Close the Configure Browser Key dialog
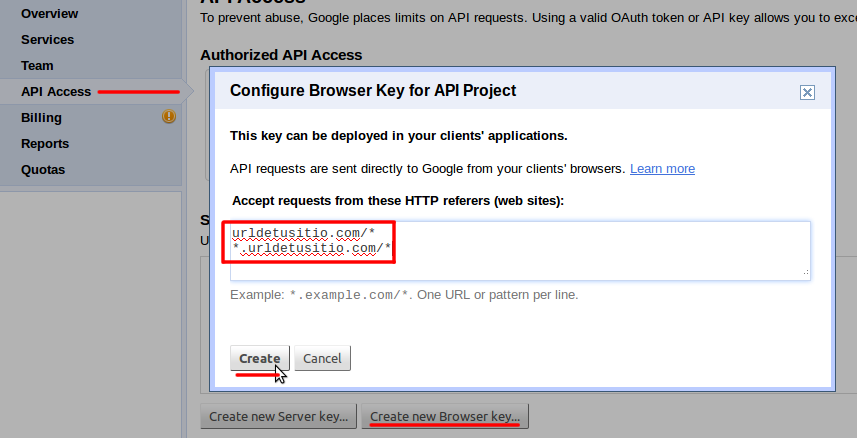 click(x=807, y=92)
